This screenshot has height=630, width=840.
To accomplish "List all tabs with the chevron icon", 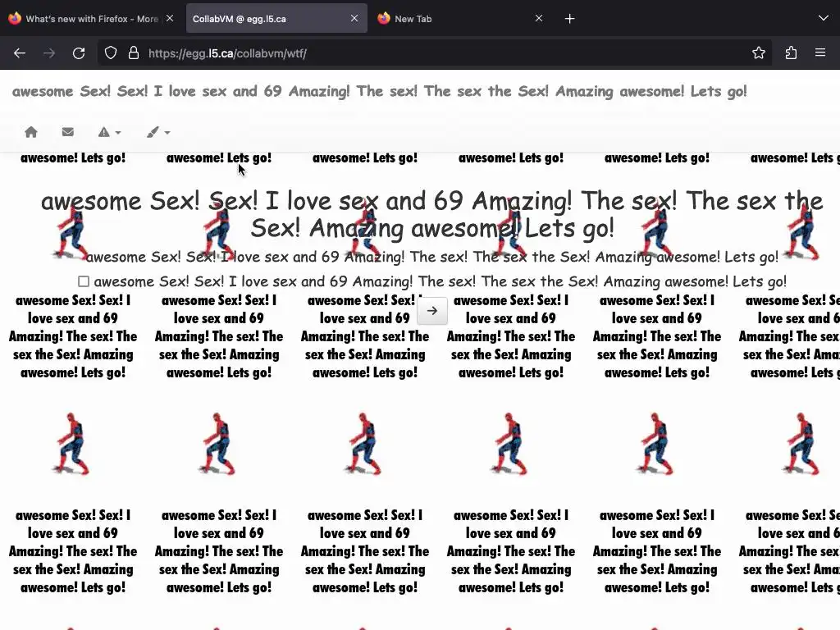I will [824, 18].
